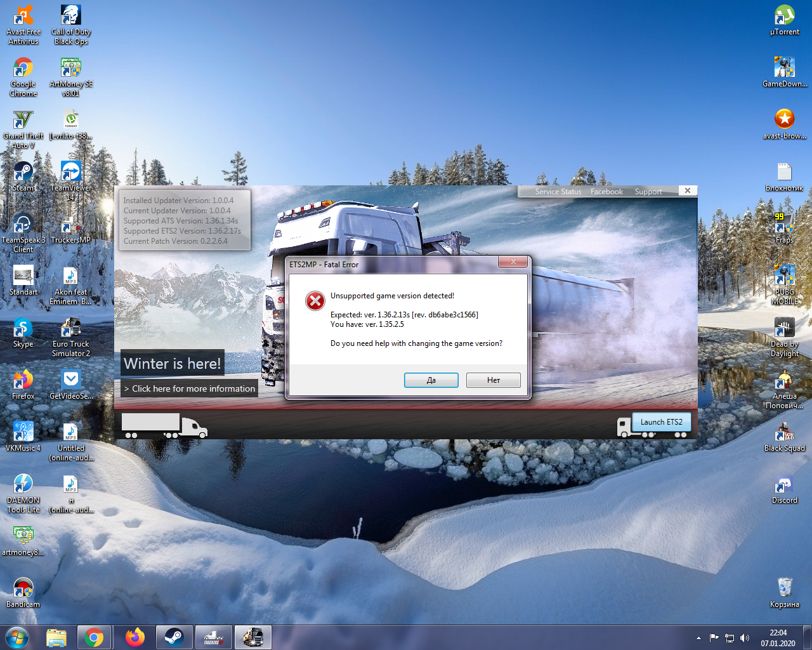812x650 pixels.
Task: Select the GetVideoSe... desktop icon
Action: click(71, 385)
